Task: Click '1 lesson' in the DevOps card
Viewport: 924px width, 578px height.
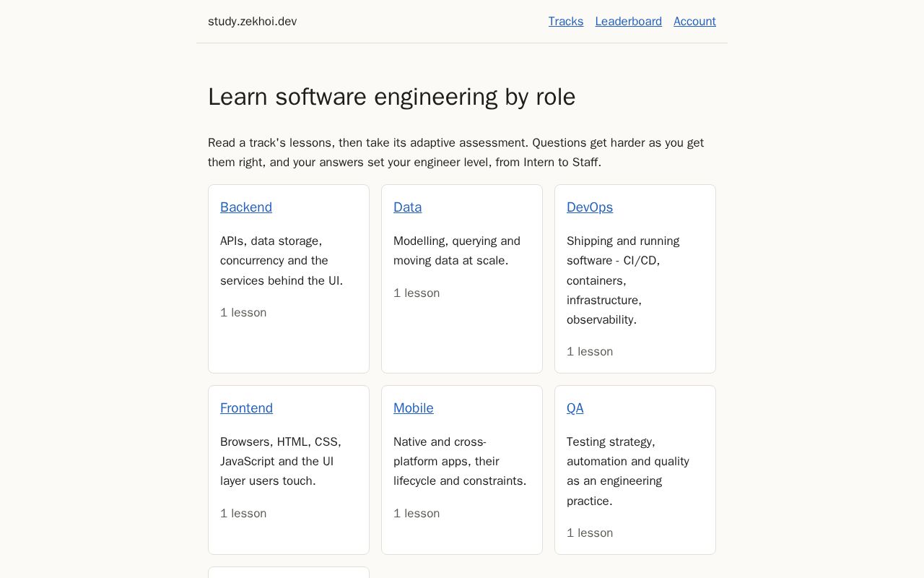Action: pos(590,352)
